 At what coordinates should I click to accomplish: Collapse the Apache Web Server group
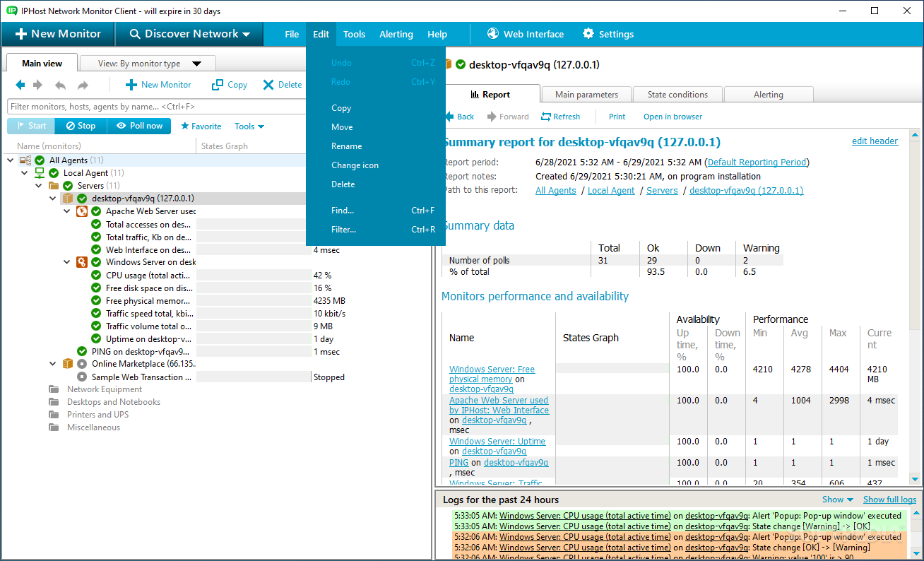click(x=67, y=211)
